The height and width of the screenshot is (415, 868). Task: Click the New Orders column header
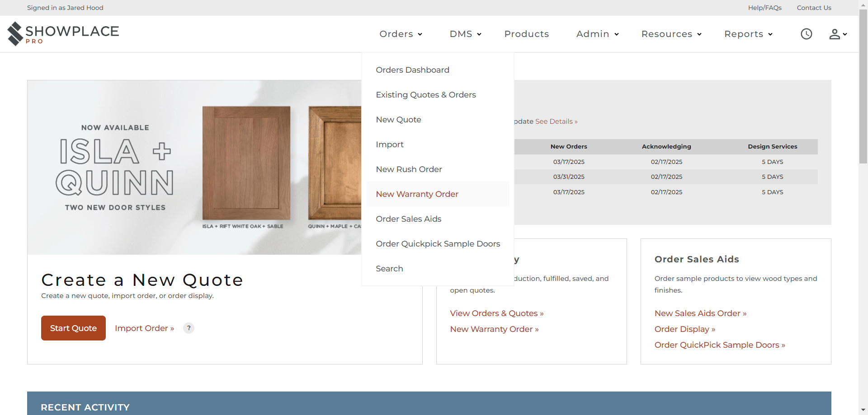pos(569,146)
